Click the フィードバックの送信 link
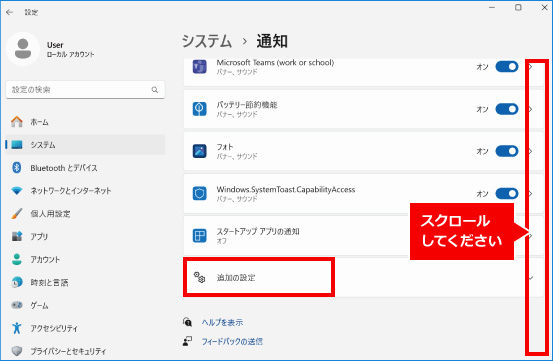553x361 pixels. pos(232,341)
